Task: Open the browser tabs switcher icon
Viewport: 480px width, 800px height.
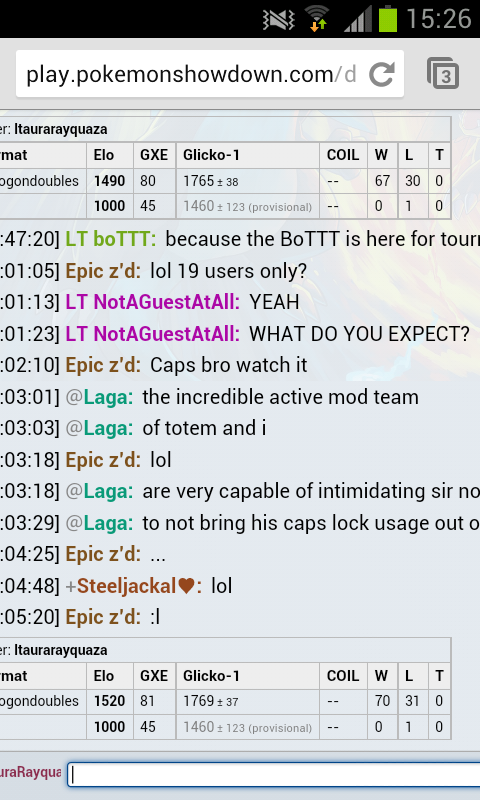Action: pyautogui.click(x=443, y=74)
